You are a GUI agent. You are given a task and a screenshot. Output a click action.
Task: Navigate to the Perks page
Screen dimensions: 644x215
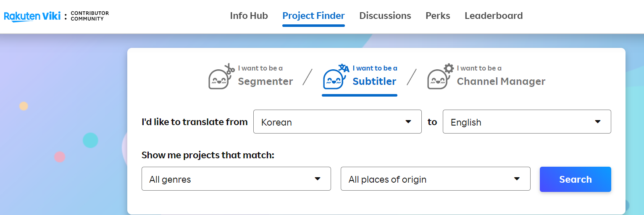pos(438,16)
